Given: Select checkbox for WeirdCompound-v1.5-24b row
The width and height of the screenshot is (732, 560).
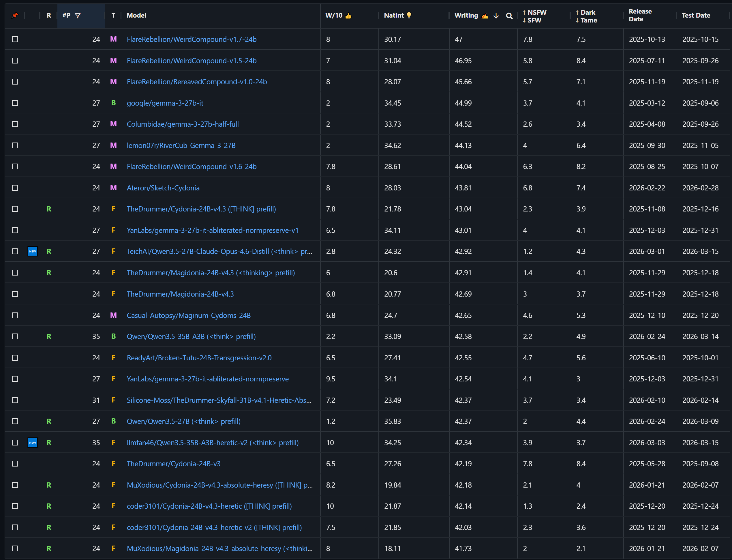Looking at the screenshot, I should (15, 61).
